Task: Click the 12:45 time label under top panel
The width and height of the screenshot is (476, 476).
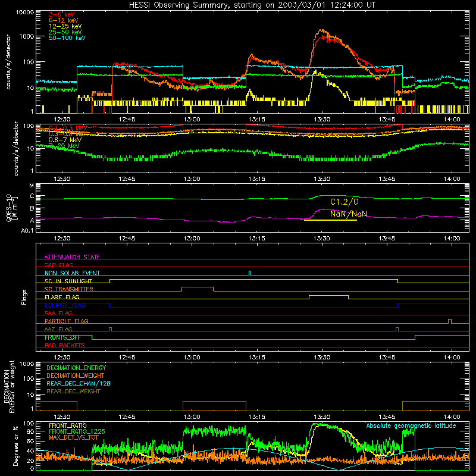Action: pyautogui.click(x=127, y=120)
